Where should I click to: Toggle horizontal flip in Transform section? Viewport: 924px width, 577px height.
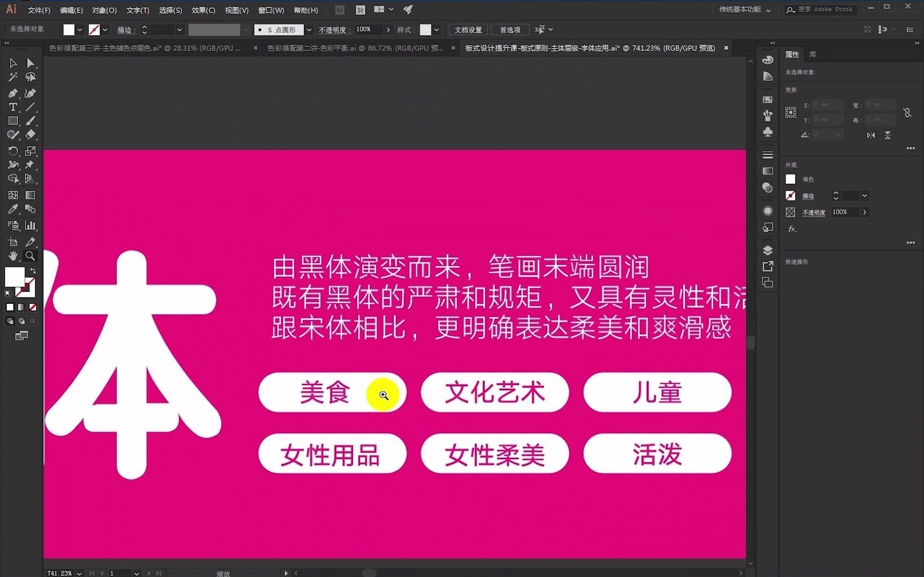pyautogui.click(x=871, y=135)
